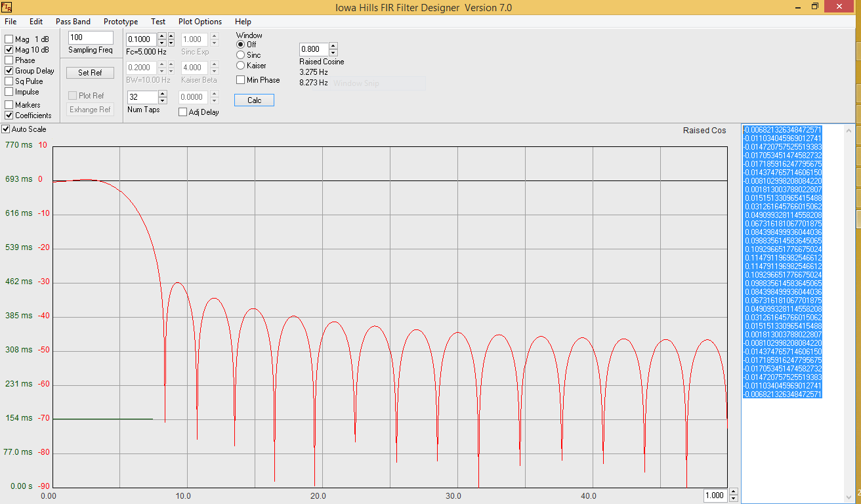Screen dimensions: 861x504
Task: Open the Plot Options menu
Action: coord(200,22)
